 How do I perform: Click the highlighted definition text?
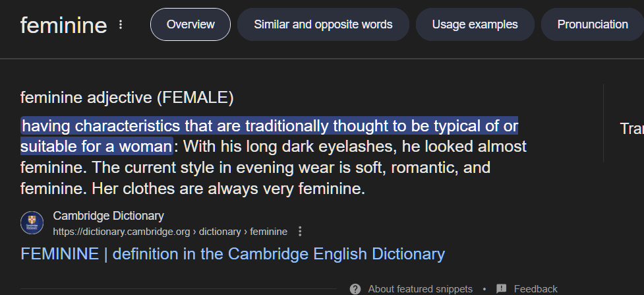click(x=269, y=136)
